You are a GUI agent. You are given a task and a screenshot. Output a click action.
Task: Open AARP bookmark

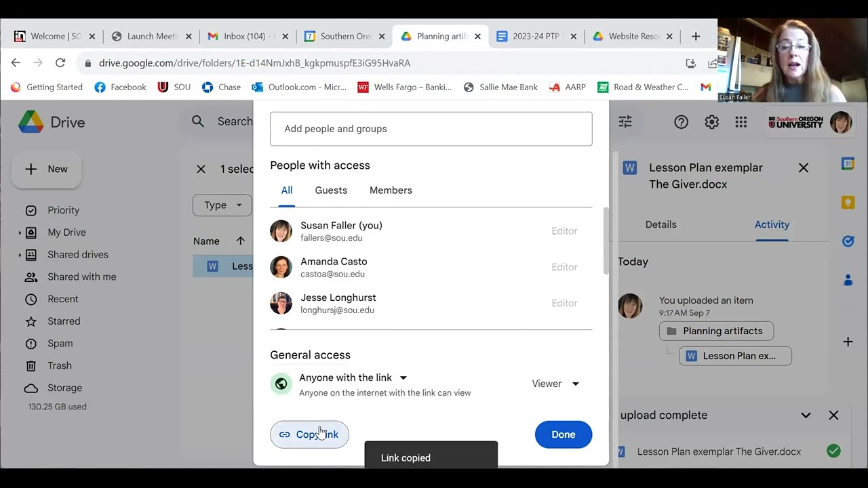click(568, 87)
